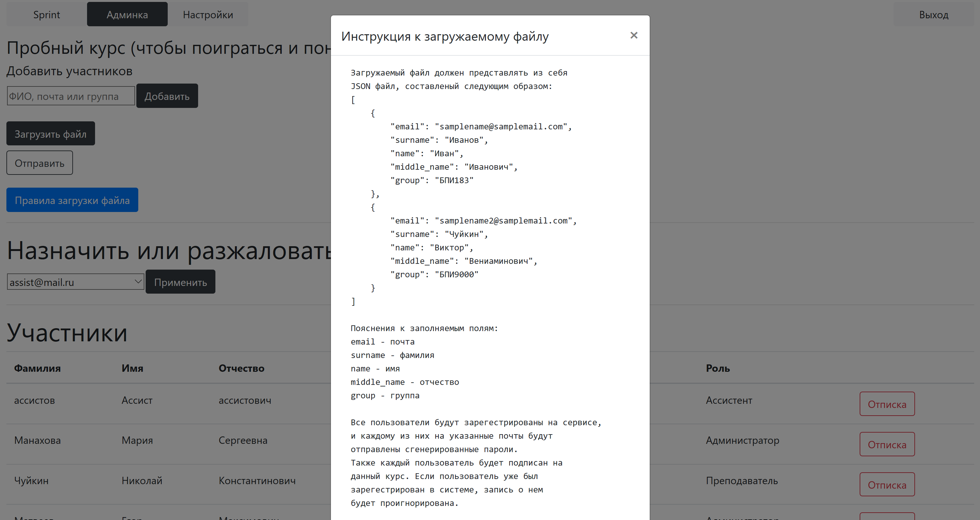Viewport: 980px width, 520px height.
Task: Select the Фамилия column header
Action: 37,368
